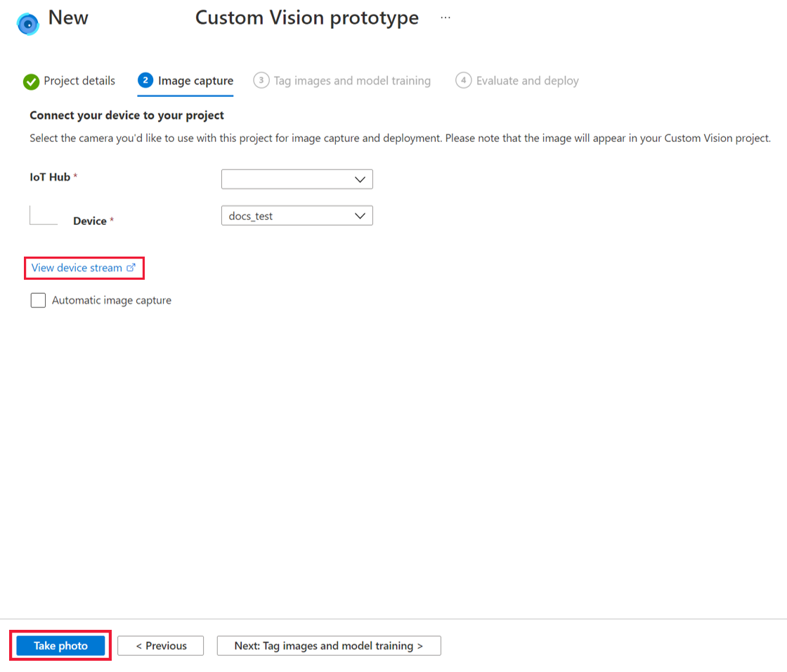Click the Custom Vision project logo icon

pos(27,23)
